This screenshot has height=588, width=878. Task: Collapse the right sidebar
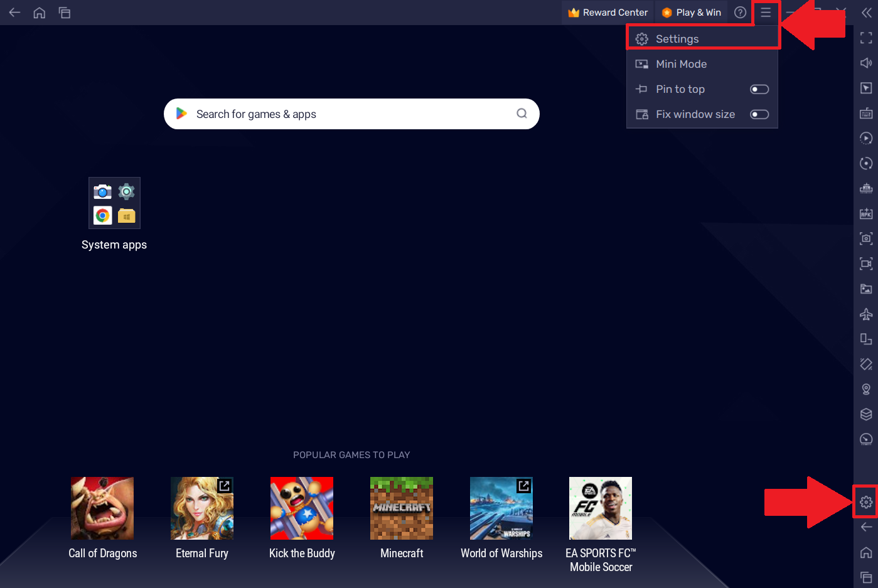pos(866,13)
